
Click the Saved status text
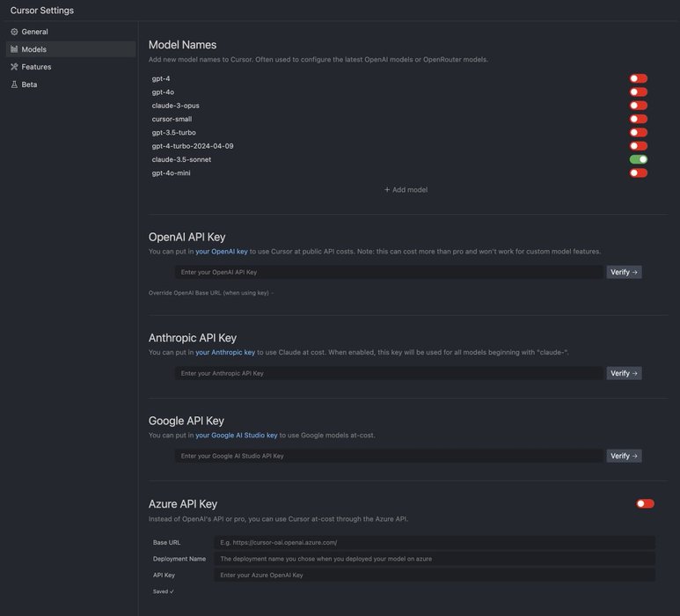[163, 591]
